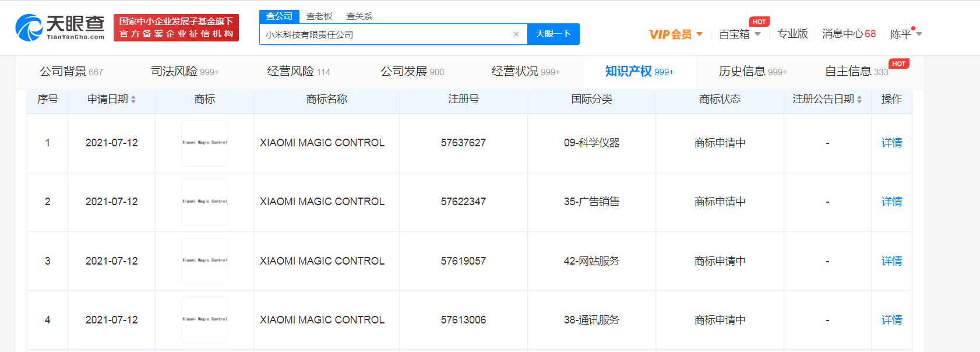Click the 商标名称 column header

coord(326,99)
